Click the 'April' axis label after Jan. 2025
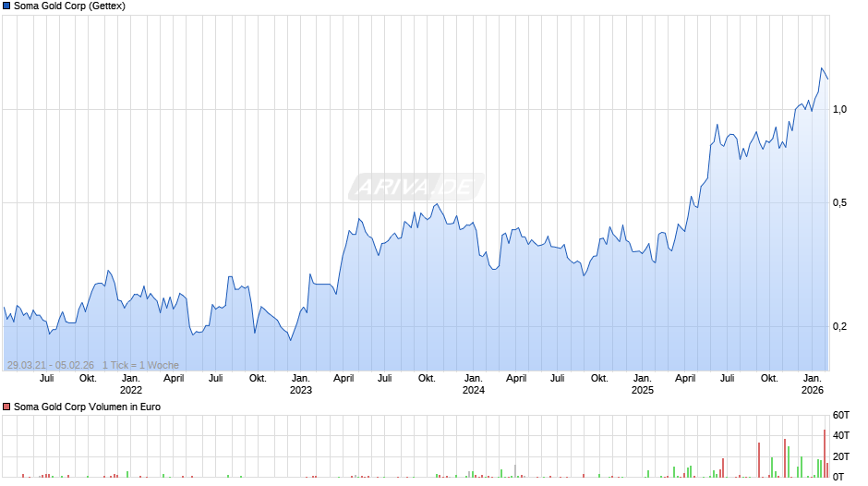The image size is (868, 486). 685,378
